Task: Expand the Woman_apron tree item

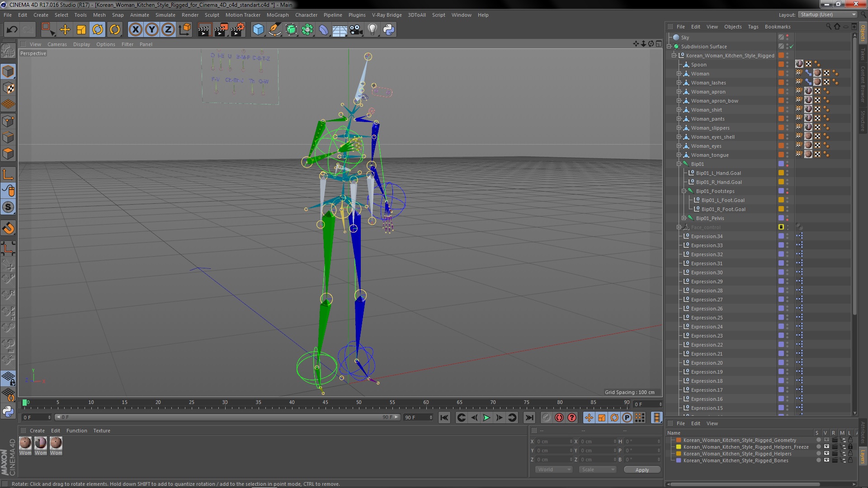Action: (679, 92)
